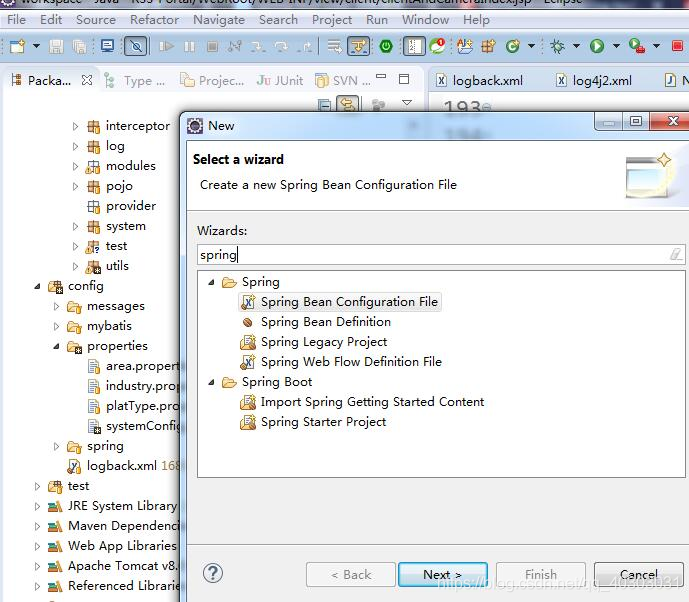689x602 pixels.
Task: Click the Step Over icon
Action: (x=281, y=46)
